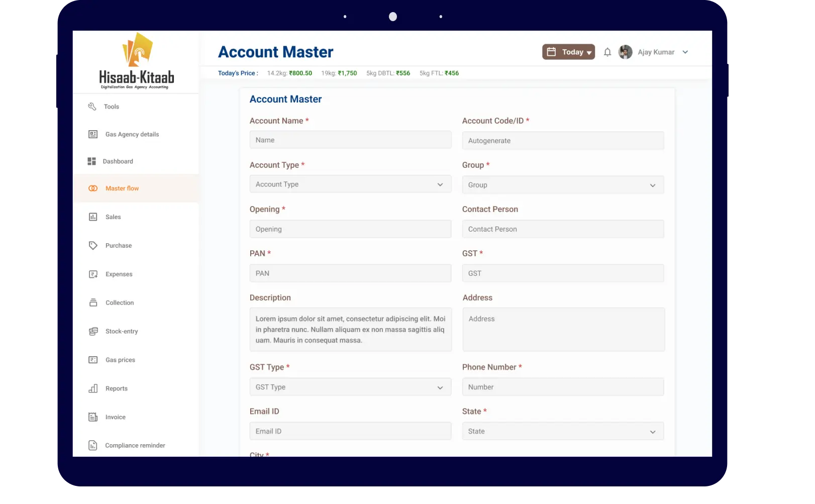Expand the user menu chevron beside Ajay Kumar
The image size is (815, 504).
click(x=685, y=52)
